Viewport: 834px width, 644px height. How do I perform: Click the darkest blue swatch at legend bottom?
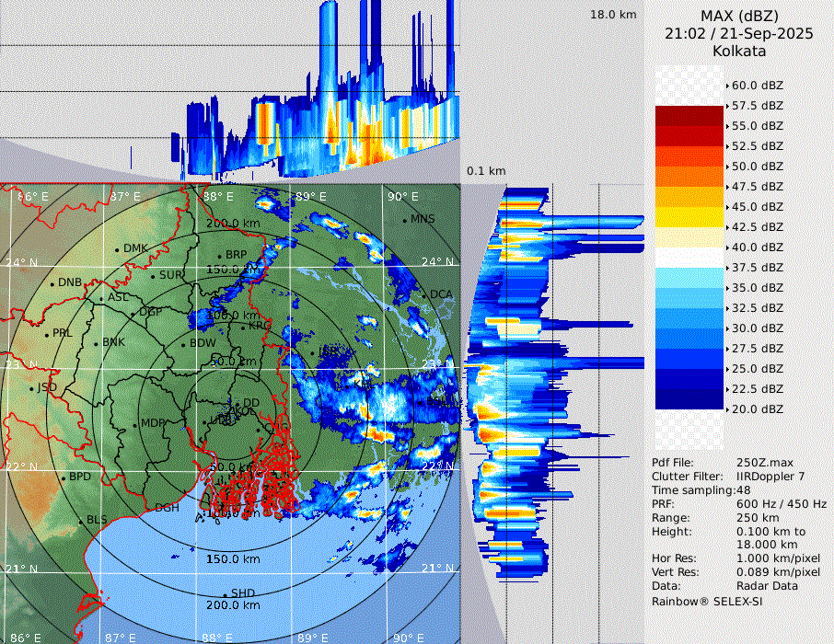pos(689,398)
